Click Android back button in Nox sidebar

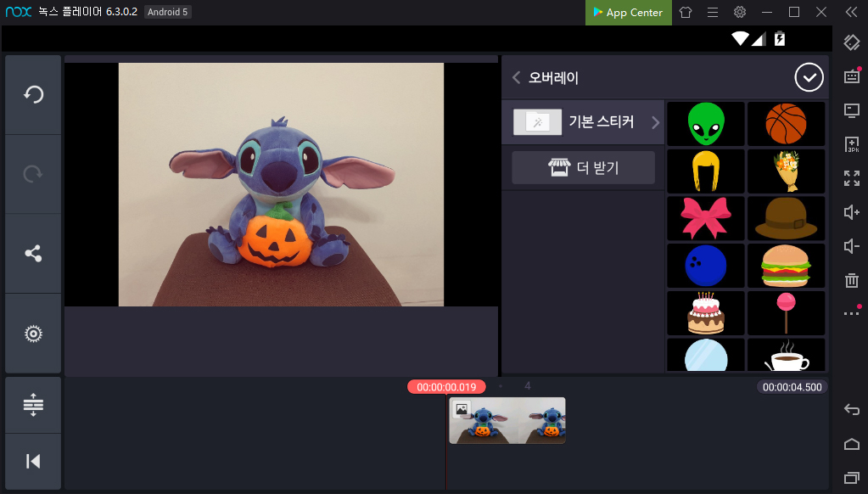(x=851, y=410)
